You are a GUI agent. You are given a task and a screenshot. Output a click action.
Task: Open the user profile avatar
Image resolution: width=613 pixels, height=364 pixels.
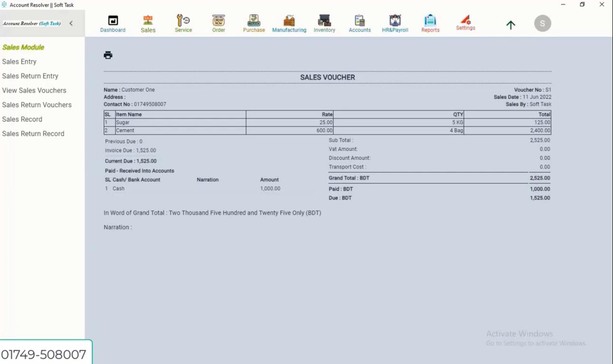point(542,24)
